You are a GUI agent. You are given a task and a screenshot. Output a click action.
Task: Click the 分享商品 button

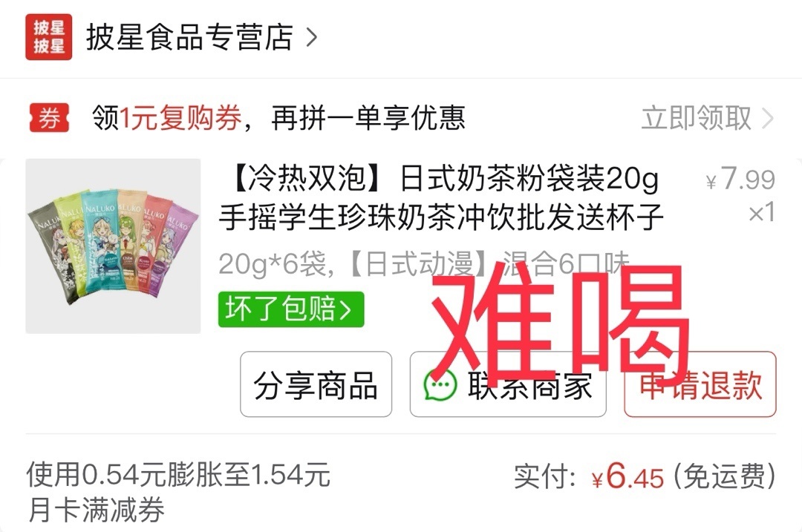(316, 384)
